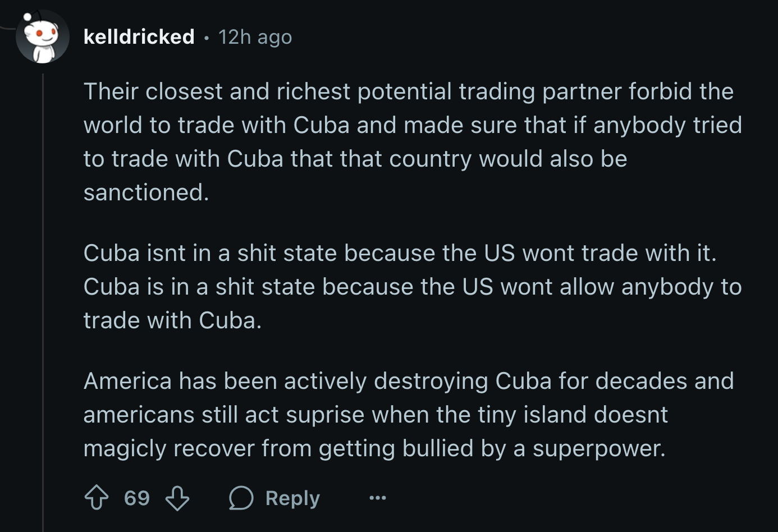
Task: Open the three-dot more options menu
Action: [377, 498]
